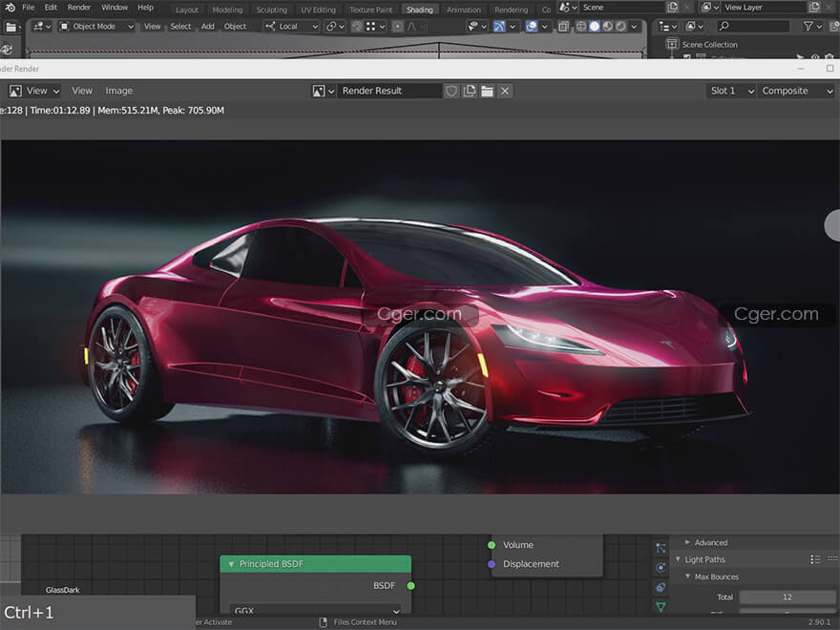Open the viewport Object menu
The height and width of the screenshot is (630, 840).
coord(235,27)
